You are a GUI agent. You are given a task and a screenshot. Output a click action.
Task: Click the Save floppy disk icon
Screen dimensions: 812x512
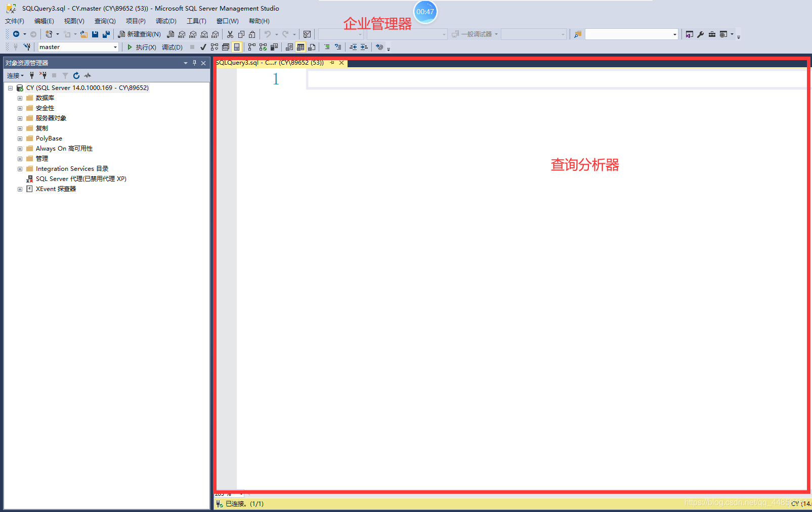pyautogui.click(x=95, y=34)
